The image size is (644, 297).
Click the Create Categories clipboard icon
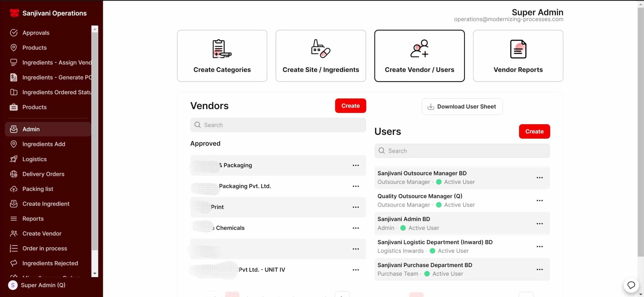pyautogui.click(x=222, y=49)
